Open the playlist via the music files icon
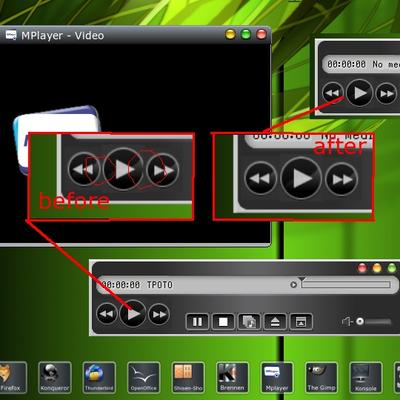 pos(249,322)
